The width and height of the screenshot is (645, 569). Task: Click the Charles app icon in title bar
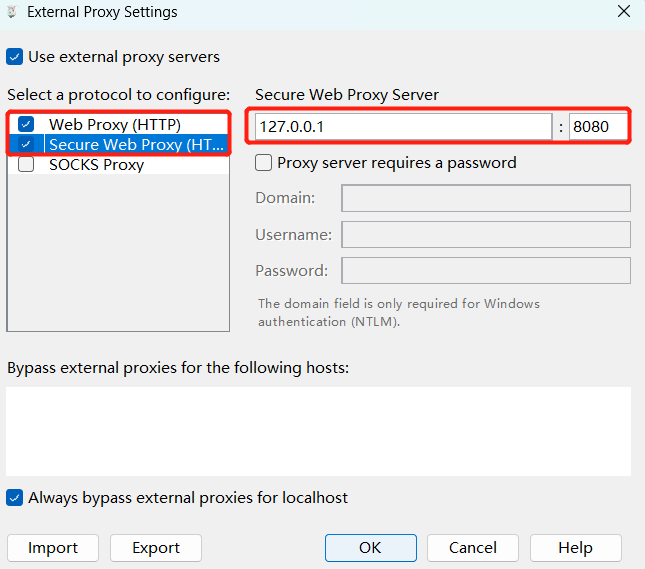pyautogui.click(x=12, y=12)
